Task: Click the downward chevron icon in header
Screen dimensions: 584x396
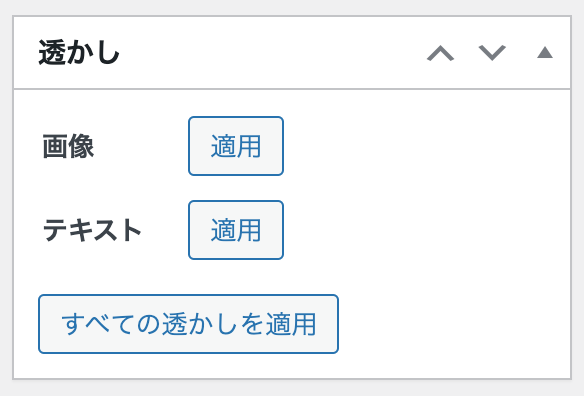Action: [492, 53]
